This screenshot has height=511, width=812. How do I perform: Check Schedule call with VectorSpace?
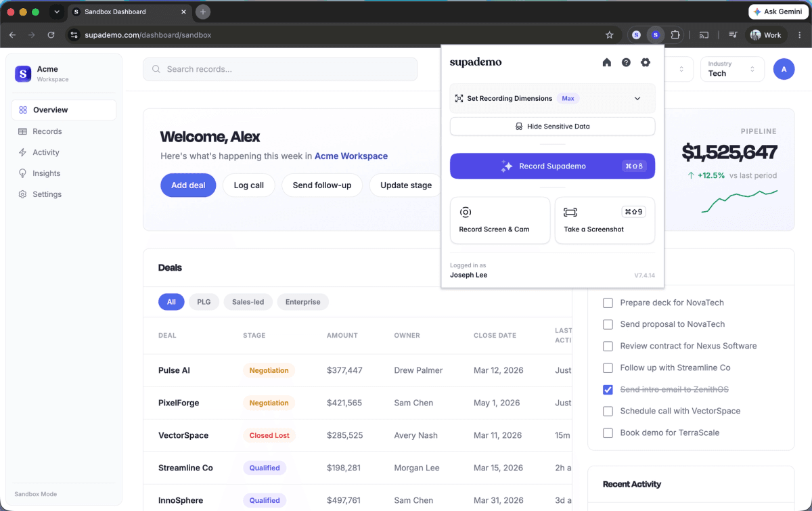[608, 411]
